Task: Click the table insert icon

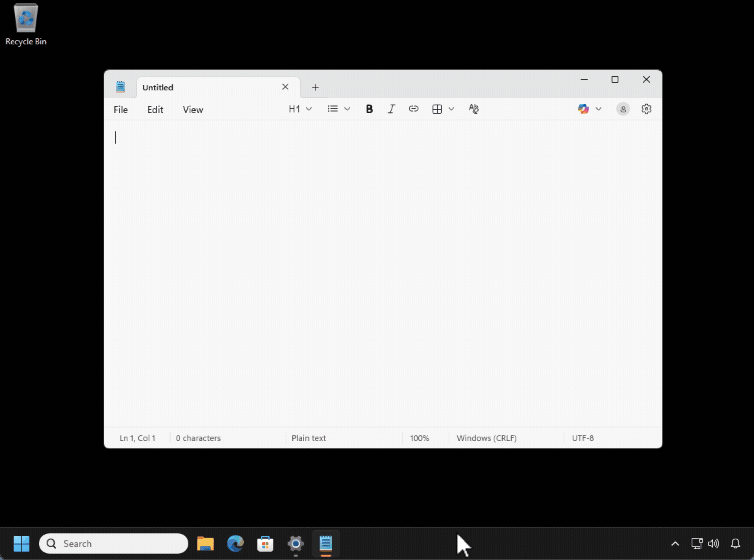Action: click(x=437, y=109)
